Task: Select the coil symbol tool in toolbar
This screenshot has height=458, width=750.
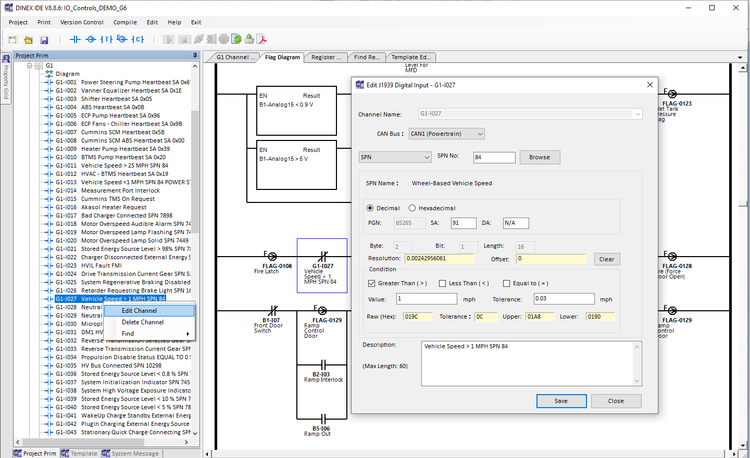Action: click(x=91, y=39)
